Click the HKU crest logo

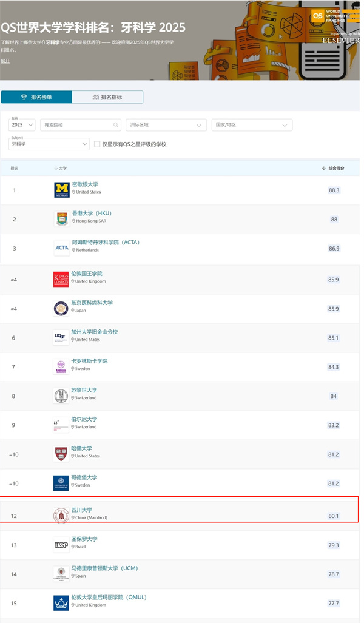pos(61,219)
